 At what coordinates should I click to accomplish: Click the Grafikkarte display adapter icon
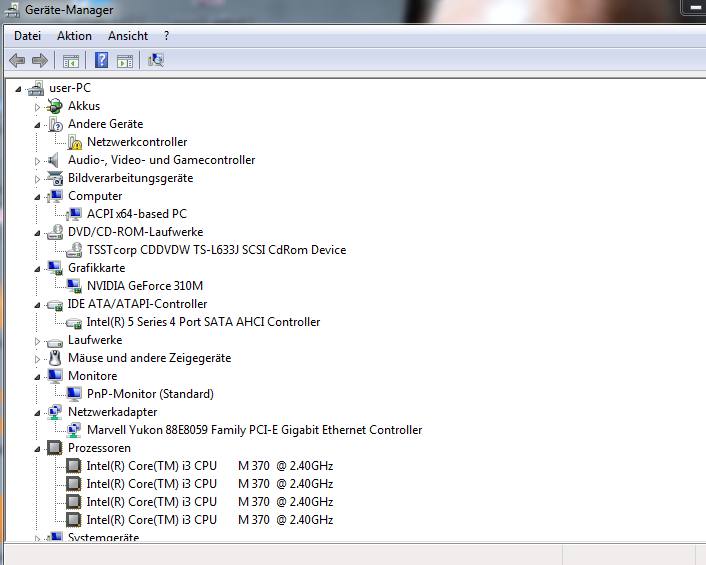pyautogui.click(x=55, y=268)
